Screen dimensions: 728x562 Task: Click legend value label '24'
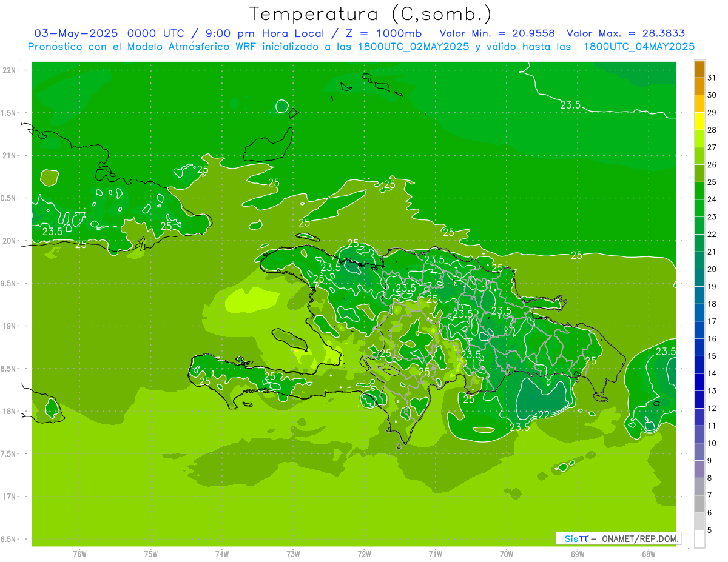[712, 199]
